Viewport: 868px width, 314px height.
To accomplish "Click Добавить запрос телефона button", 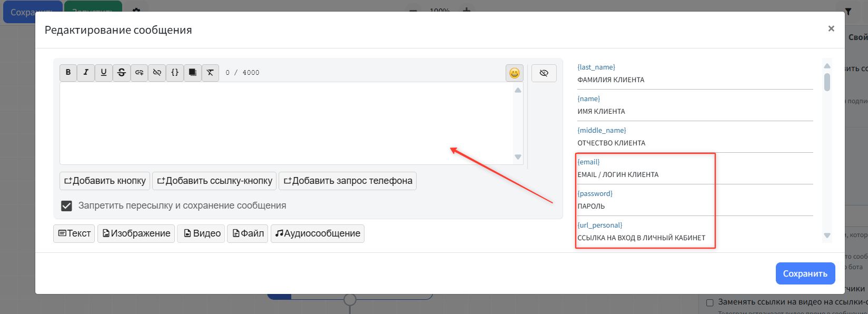I will pos(348,181).
